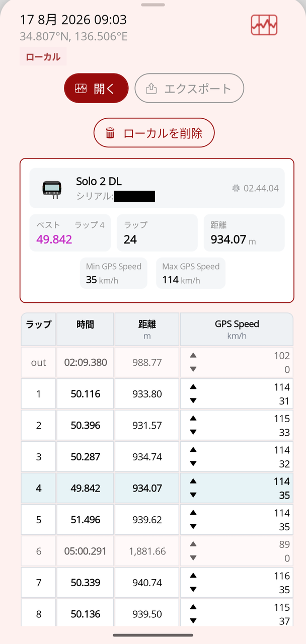Viewport: 306px width, 644px height.
Task: Select the GPS Speed column header
Action: click(237, 330)
